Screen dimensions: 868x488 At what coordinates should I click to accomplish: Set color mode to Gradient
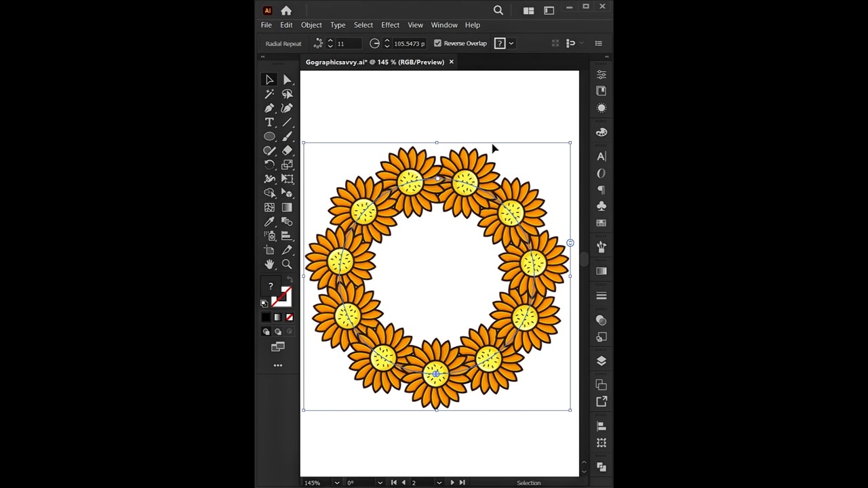pos(277,317)
